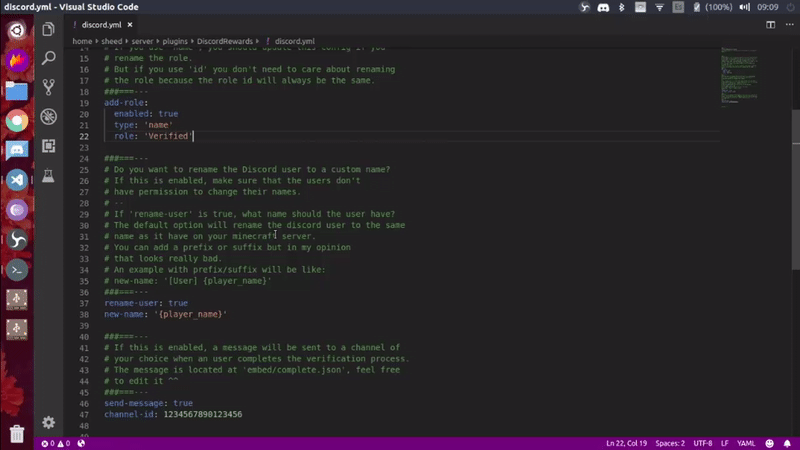This screenshot has width=800, height=450.
Task: Open notifications bell in status bar
Action: tap(787, 443)
